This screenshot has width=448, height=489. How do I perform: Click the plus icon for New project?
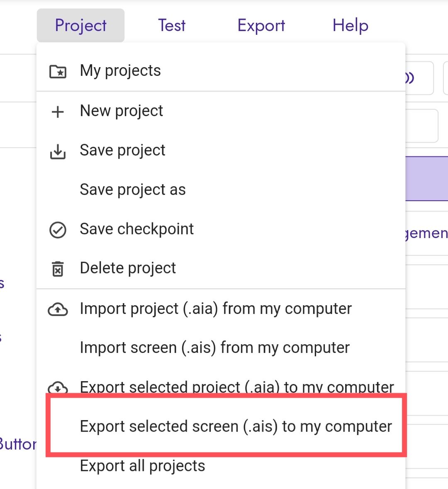(x=58, y=112)
